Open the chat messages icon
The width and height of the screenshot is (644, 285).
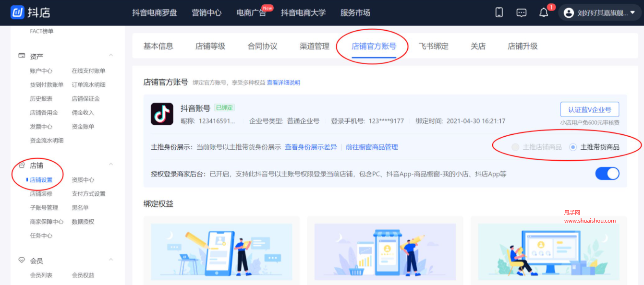(x=522, y=13)
